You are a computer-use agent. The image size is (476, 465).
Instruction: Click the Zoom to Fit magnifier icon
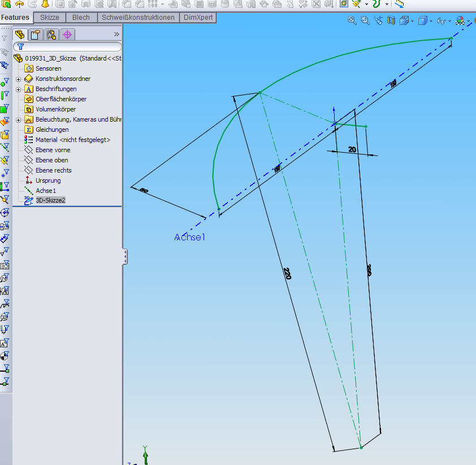[x=352, y=21]
